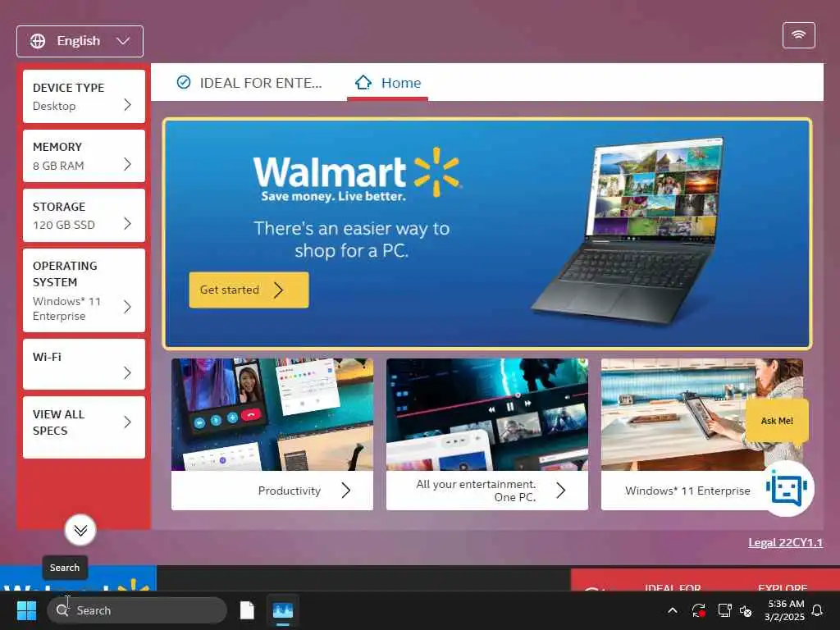
Task: Click the IDEAL FOR item in bottom bar
Action: click(673, 587)
